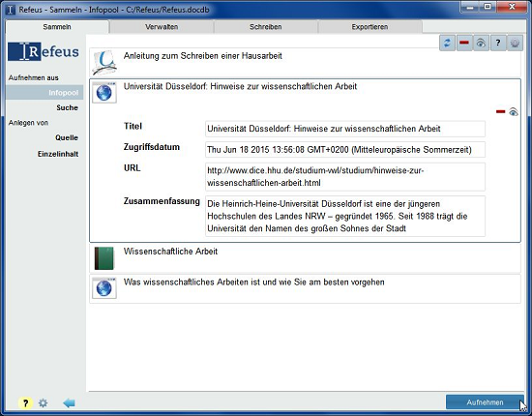
Task: Choose Einzelinhalt under Anlegen von
Action: (58, 154)
